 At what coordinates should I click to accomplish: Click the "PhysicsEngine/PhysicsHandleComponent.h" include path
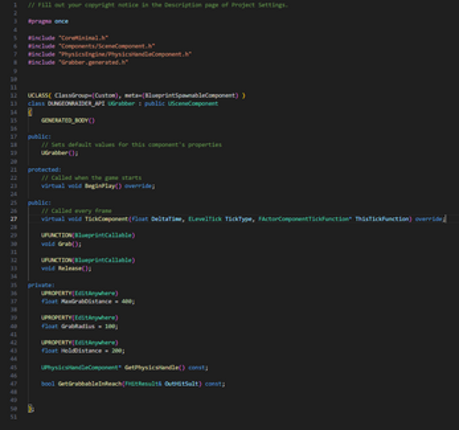[125, 54]
